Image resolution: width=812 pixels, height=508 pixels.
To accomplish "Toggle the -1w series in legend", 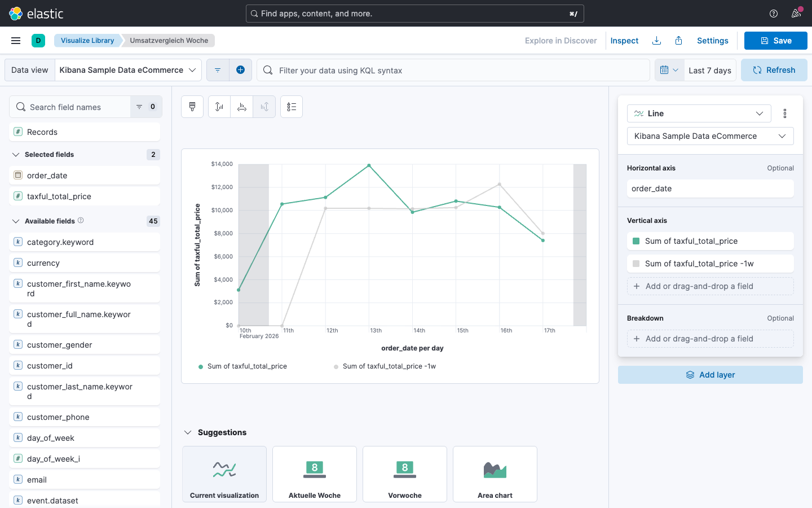I will (389, 366).
